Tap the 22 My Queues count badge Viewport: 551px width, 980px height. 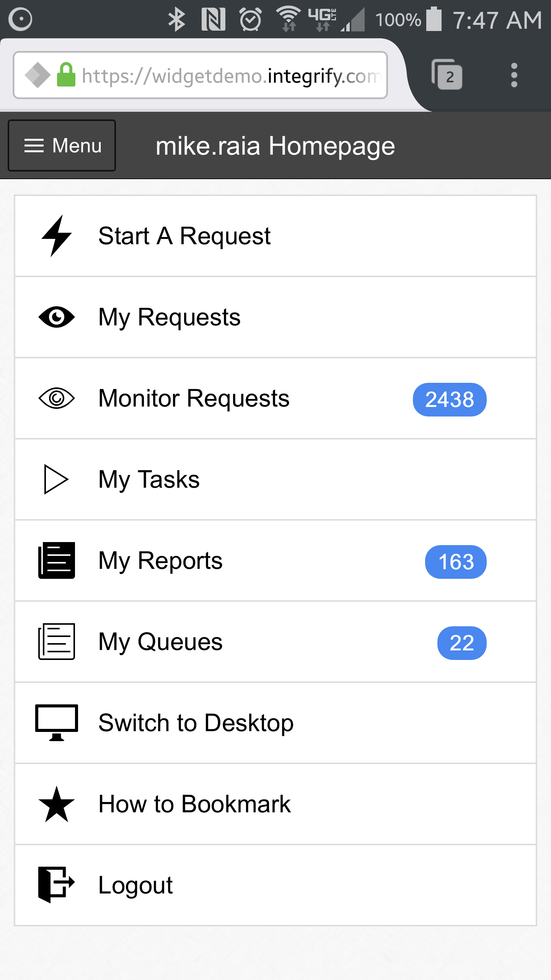(462, 643)
